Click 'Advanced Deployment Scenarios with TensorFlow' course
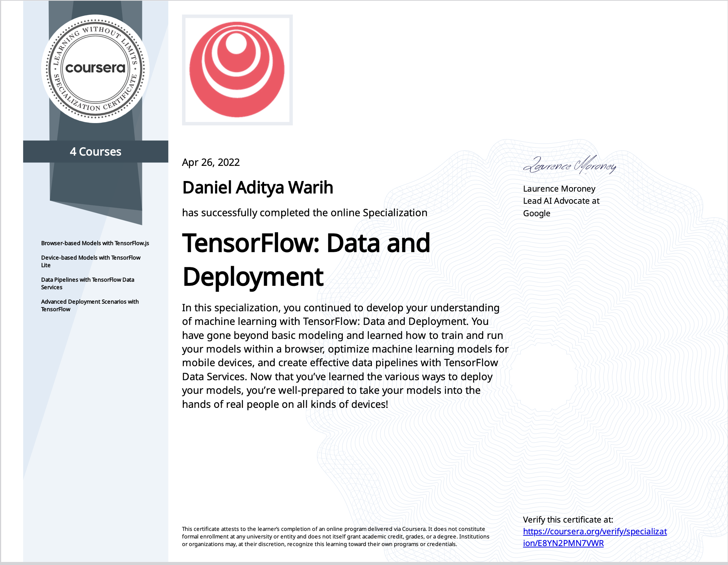This screenshot has width=728, height=565. 90,305
